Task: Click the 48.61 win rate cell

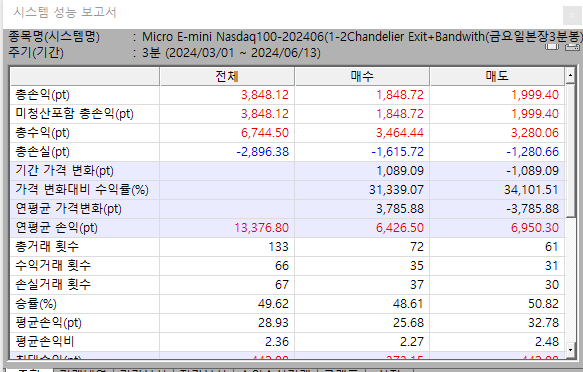Action: point(408,304)
